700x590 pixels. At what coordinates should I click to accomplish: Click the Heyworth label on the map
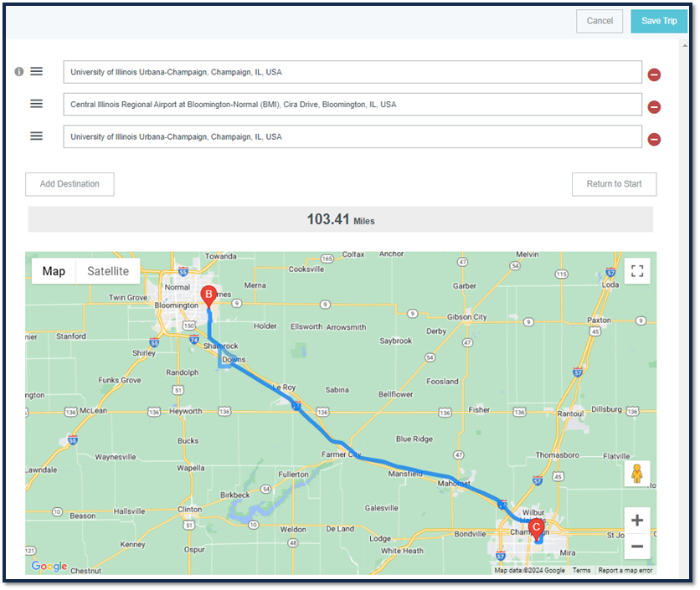186,411
